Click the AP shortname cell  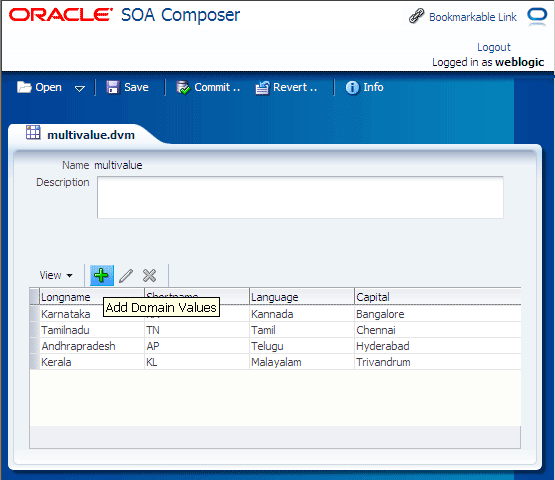[x=197, y=346]
